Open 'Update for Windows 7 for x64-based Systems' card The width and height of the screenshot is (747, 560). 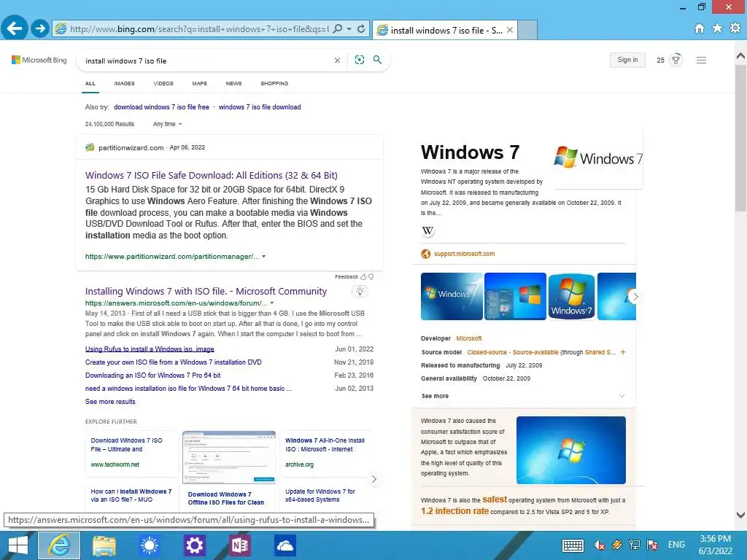(x=320, y=495)
